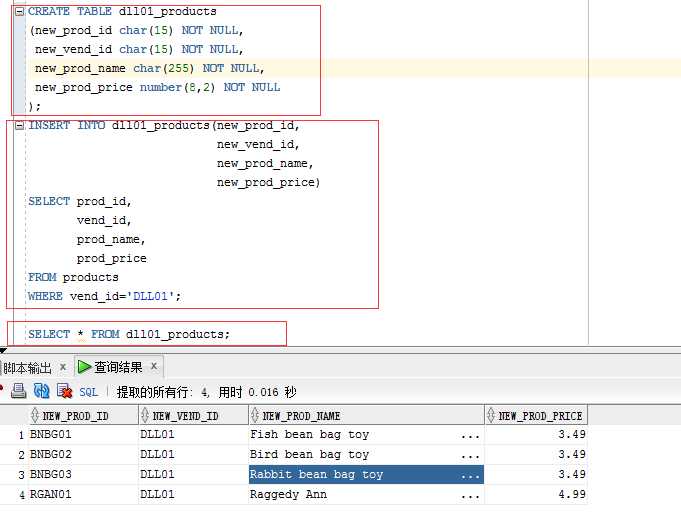
Task: Open ellipsis editor for Bird bean bag toy
Action: click(x=470, y=456)
